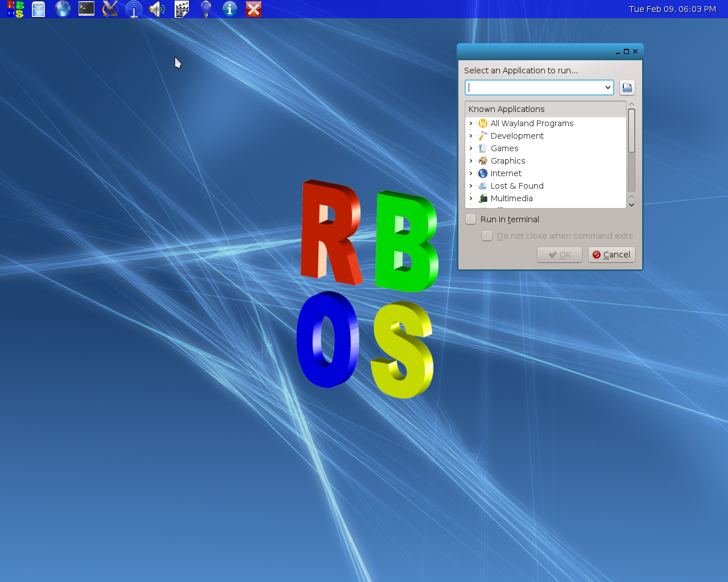Image resolution: width=728 pixels, height=582 pixels.
Task: Click the browse file icon beside the input
Action: coord(627,88)
